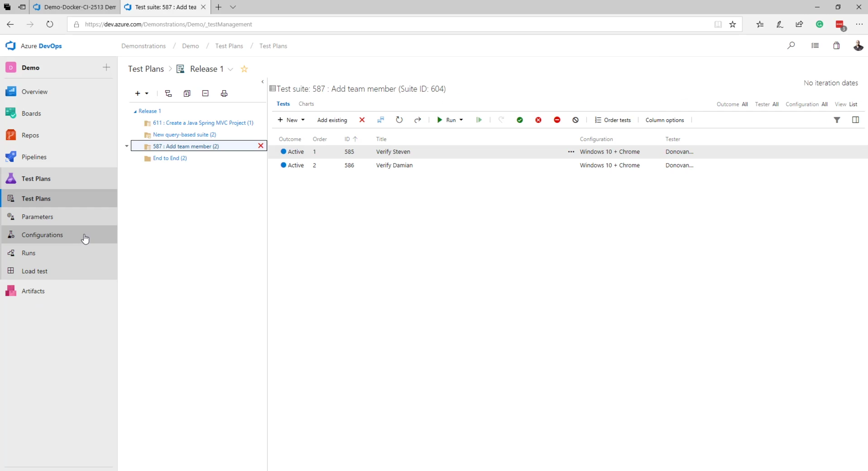Collapse the suites pane arrow

click(263, 82)
